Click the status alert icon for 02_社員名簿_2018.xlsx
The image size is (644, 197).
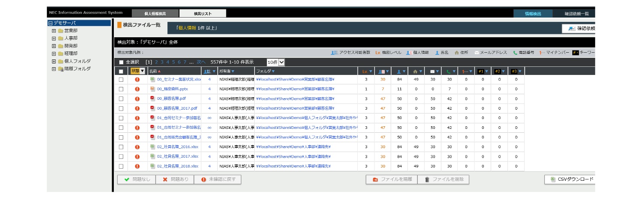[x=137, y=166]
